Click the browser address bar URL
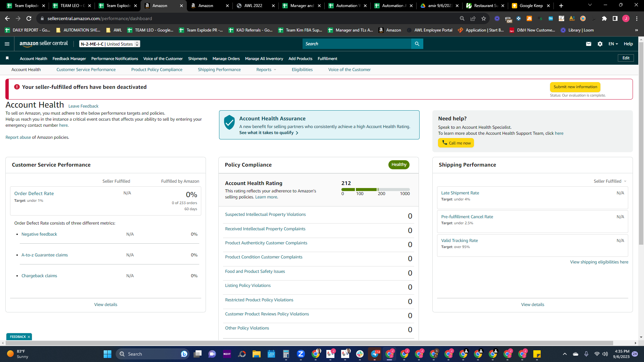 100,18
